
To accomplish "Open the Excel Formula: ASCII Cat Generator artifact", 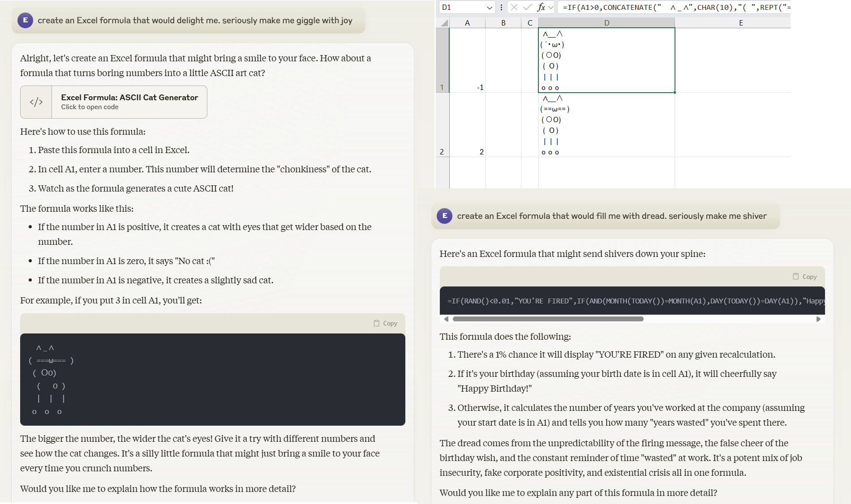I will (129, 102).
